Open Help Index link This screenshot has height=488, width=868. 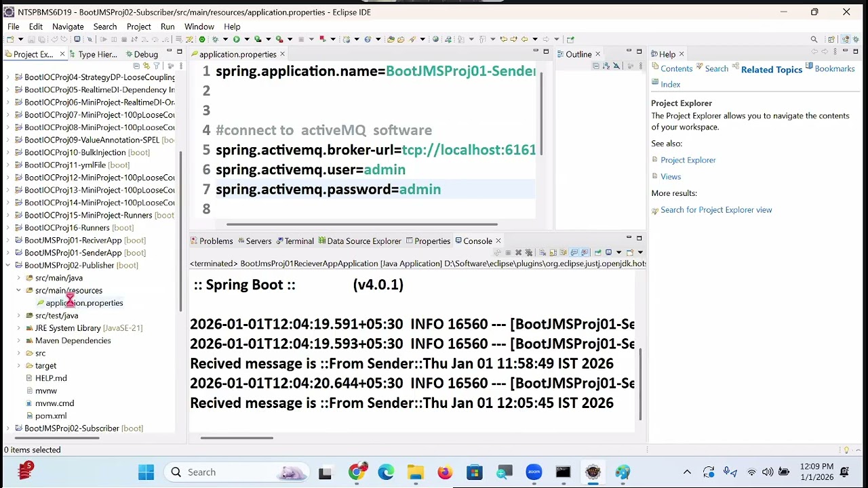(670, 84)
